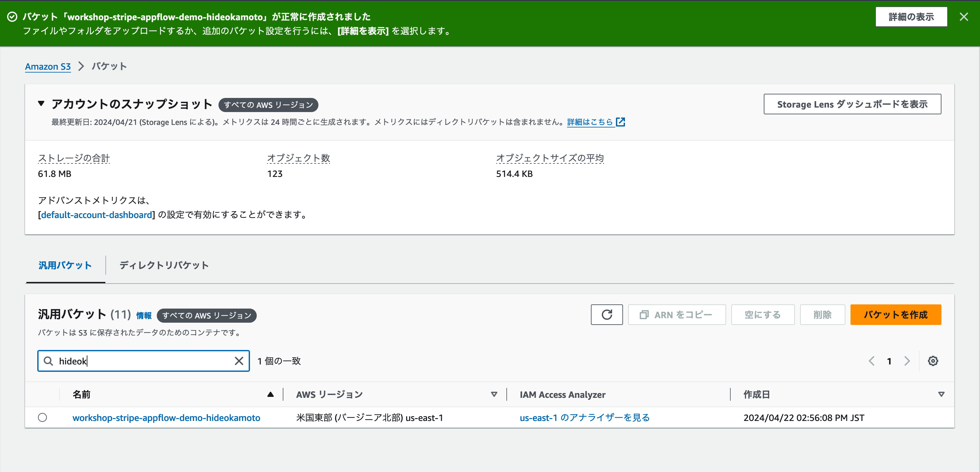Open the table preferences gear icon

[933, 361]
